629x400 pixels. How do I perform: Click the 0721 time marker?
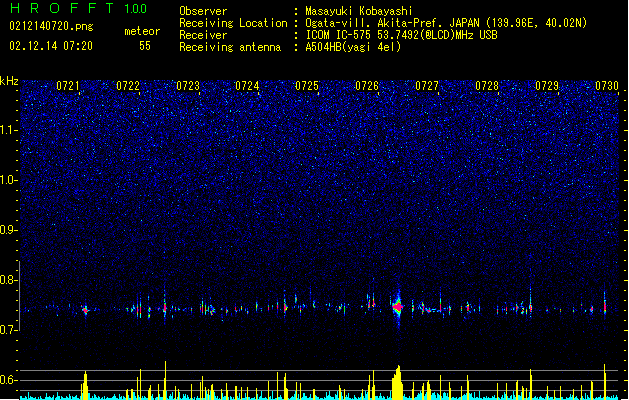click(68, 86)
